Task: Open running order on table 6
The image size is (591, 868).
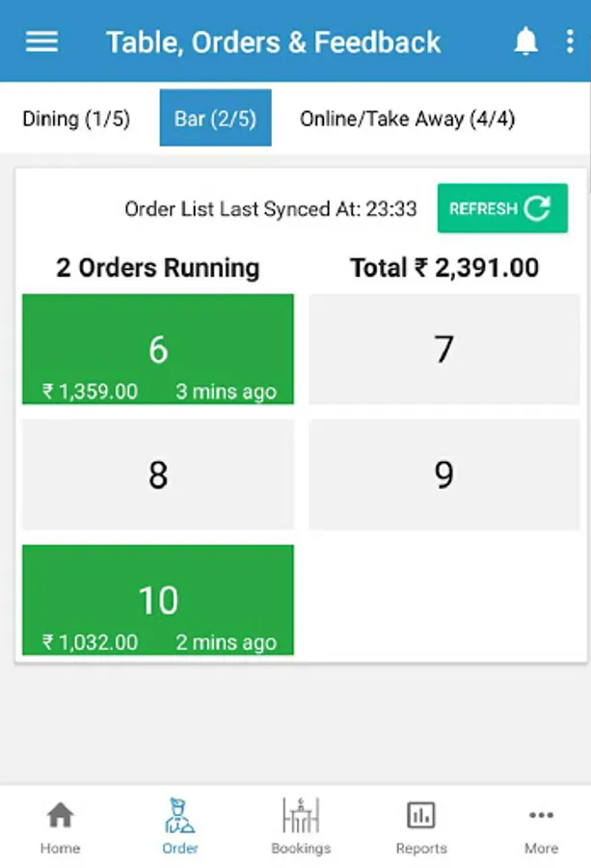Action: tap(158, 349)
